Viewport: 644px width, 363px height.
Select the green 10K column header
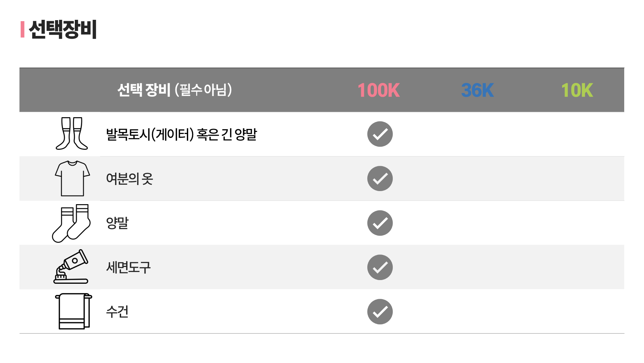click(577, 90)
